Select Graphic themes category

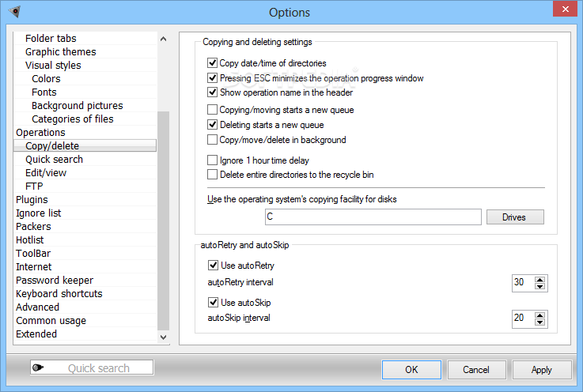point(61,51)
